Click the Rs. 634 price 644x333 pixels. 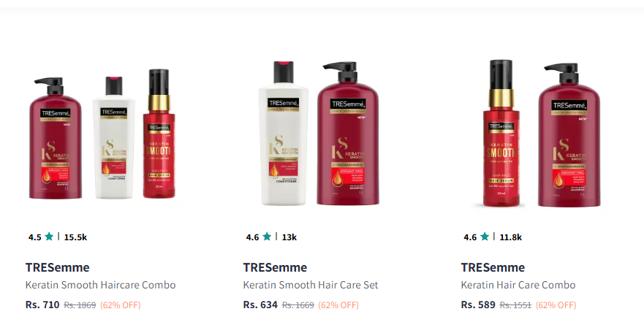point(260,305)
